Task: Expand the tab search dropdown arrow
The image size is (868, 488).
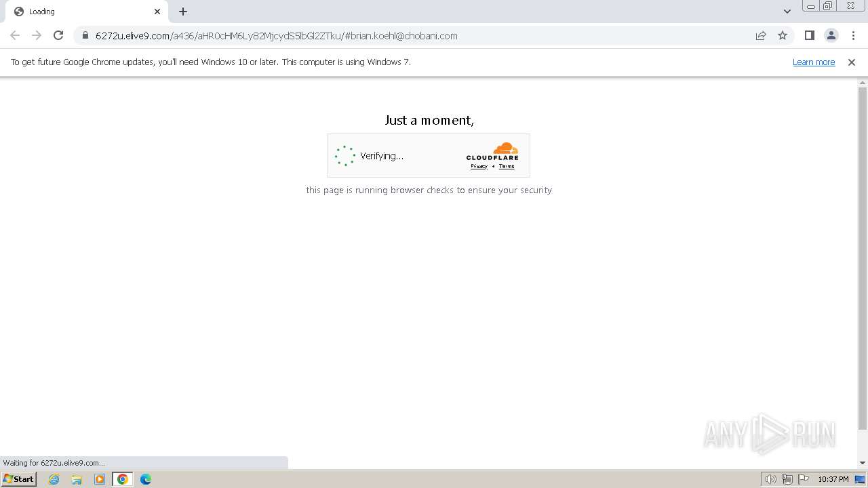Action: 787,12
